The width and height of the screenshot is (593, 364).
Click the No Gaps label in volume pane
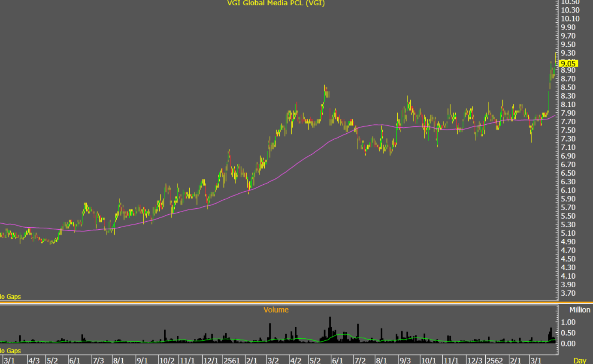coord(9,351)
